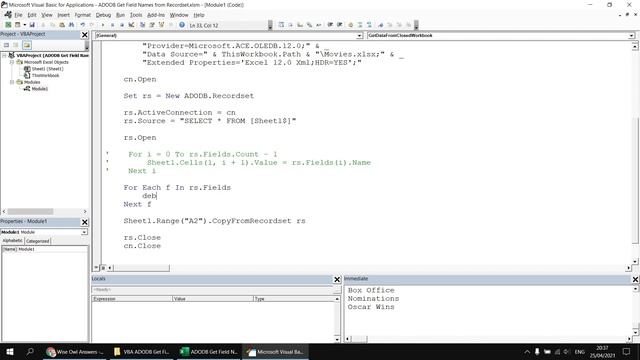Click the Break (pause) toolbar icon
640x360 pixels.
(x=112, y=25)
